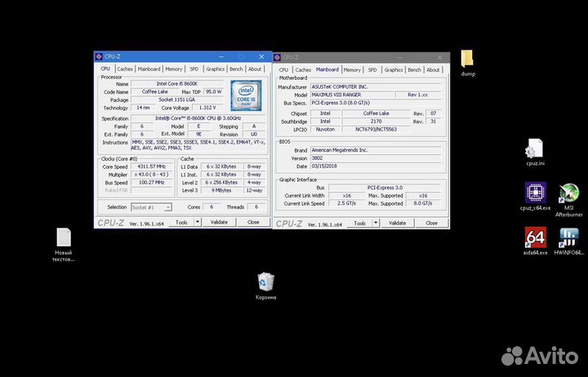Click the ASUSTeK COMPUTER INC. manufacturer field
The height and width of the screenshot is (377, 588).
coord(376,86)
